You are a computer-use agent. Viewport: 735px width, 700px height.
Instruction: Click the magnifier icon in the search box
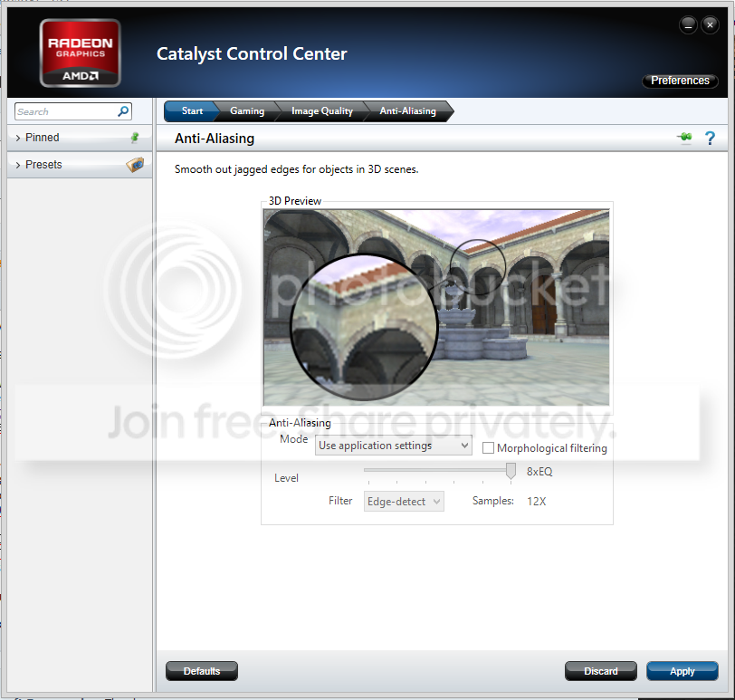point(123,111)
